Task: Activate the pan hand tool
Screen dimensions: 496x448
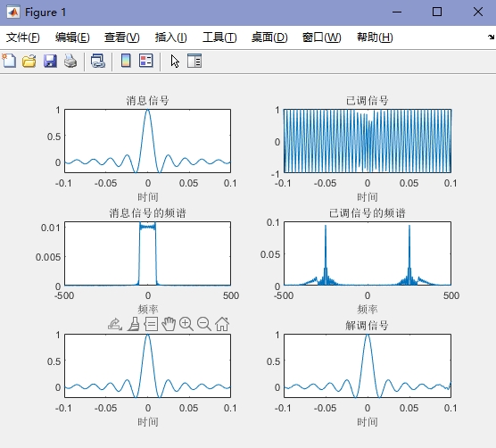Action: 169,324
